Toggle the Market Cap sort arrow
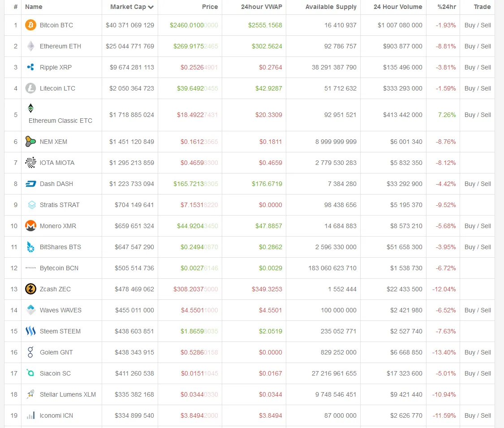 pyautogui.click(x=151, y=7)
